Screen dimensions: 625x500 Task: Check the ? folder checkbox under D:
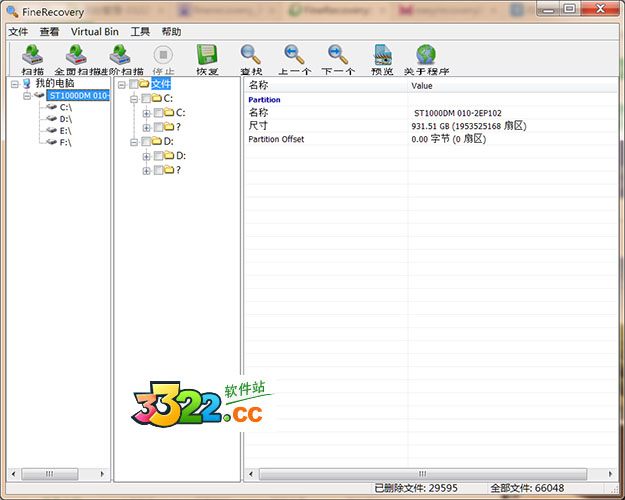click(159, 170)
